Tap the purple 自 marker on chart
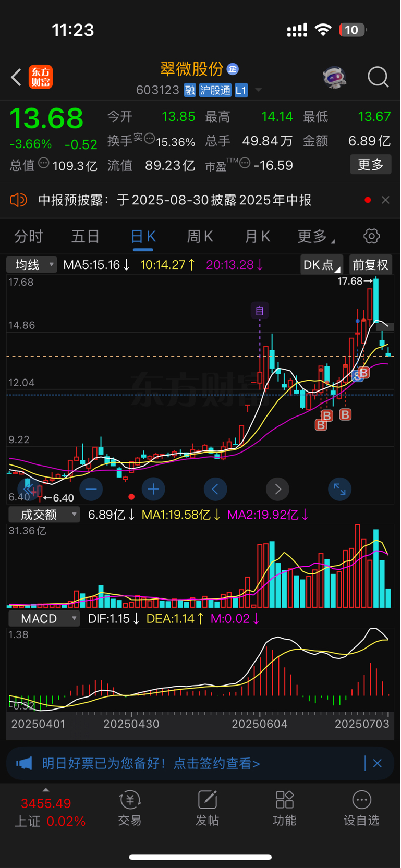 260,311
